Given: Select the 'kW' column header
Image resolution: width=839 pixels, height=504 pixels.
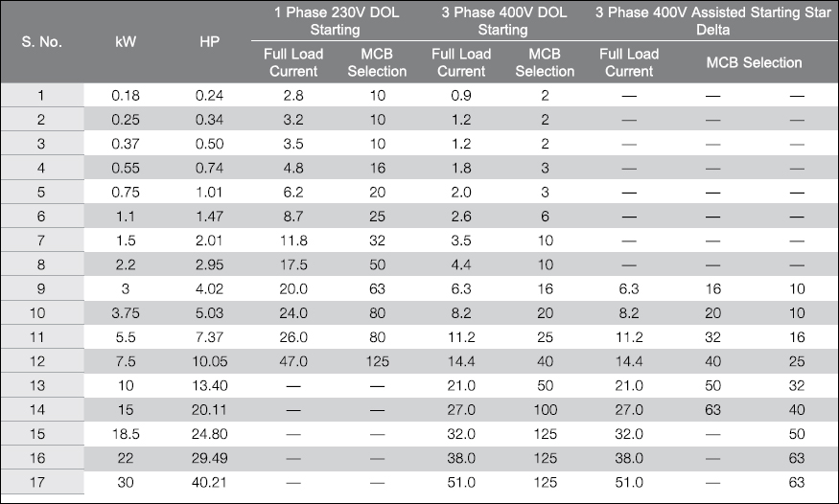Looking at the screenshot, I should pyautogui.click(x=126, y=42).
